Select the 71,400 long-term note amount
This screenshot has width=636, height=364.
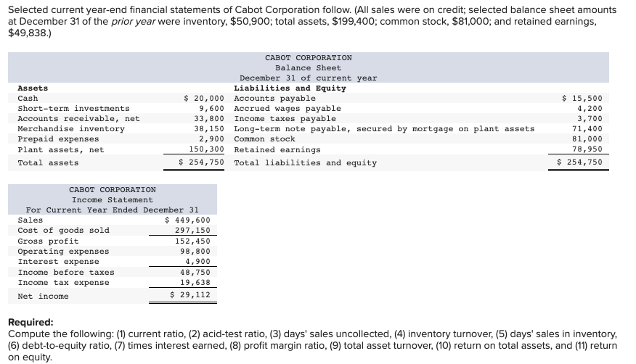[x=587, y=129]
